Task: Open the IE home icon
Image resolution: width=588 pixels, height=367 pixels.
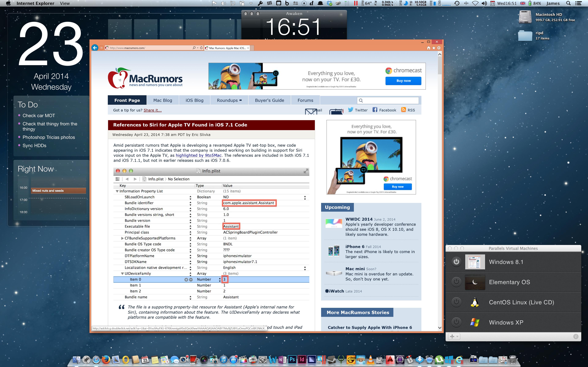Action: click(x=429, y=48)
